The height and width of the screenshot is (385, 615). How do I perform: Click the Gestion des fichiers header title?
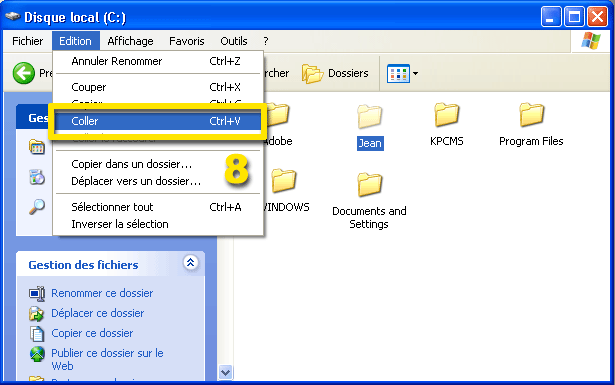pyautogui.click(x=83, y=265)
